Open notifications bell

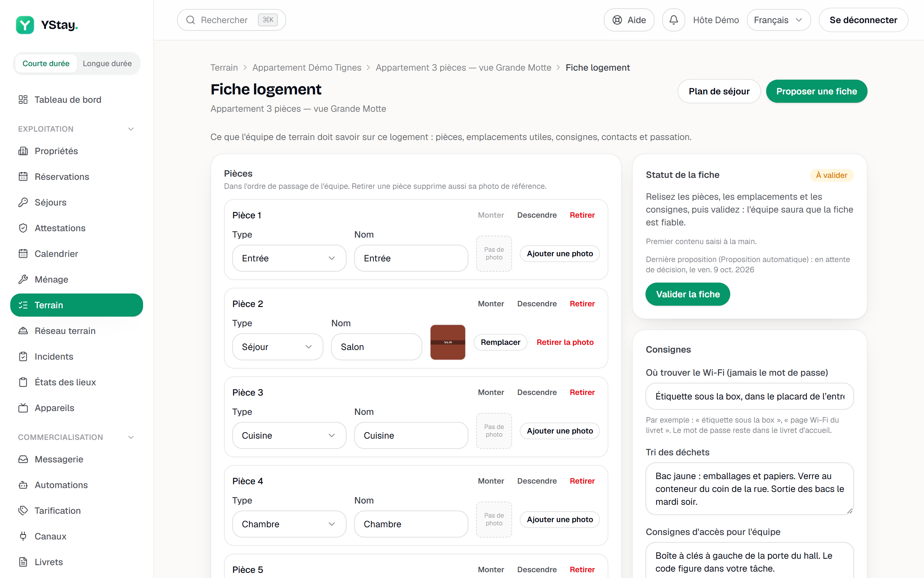(x=673, y=20)
